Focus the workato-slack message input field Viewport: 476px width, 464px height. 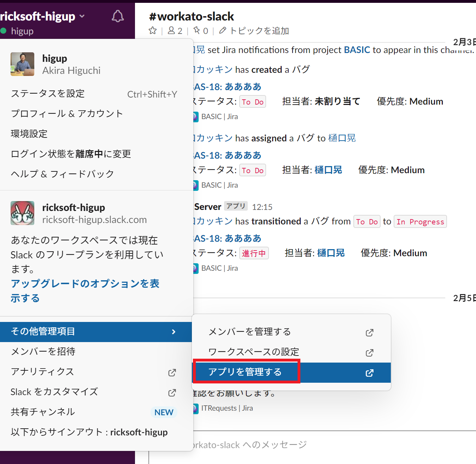pyautogui.click(x=312, y=445)
